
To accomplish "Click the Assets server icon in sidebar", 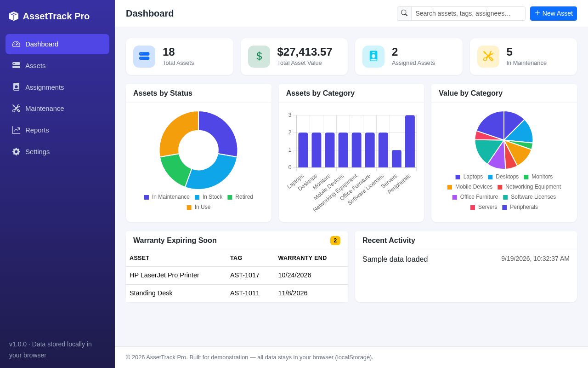I will [x=16, y=65].
